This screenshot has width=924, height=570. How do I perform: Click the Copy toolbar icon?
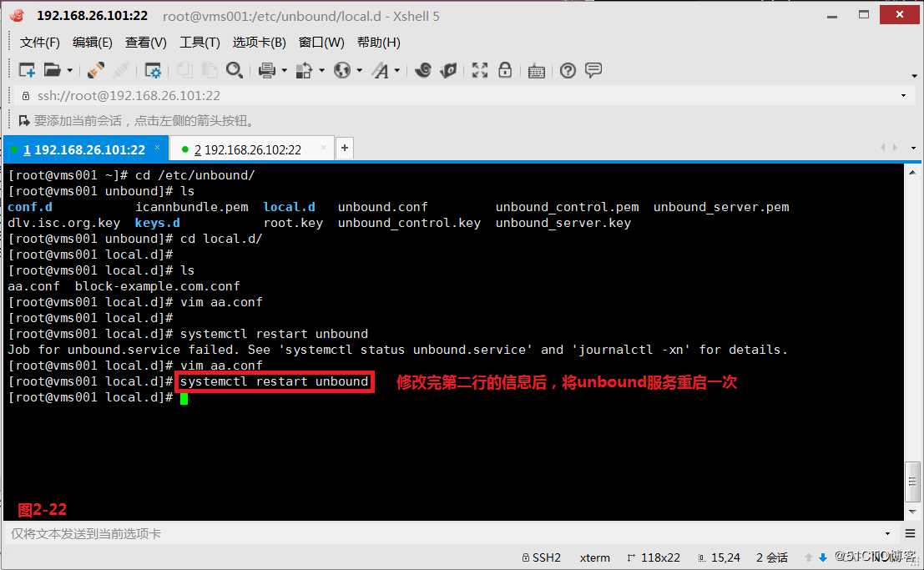tap(184, 71)
